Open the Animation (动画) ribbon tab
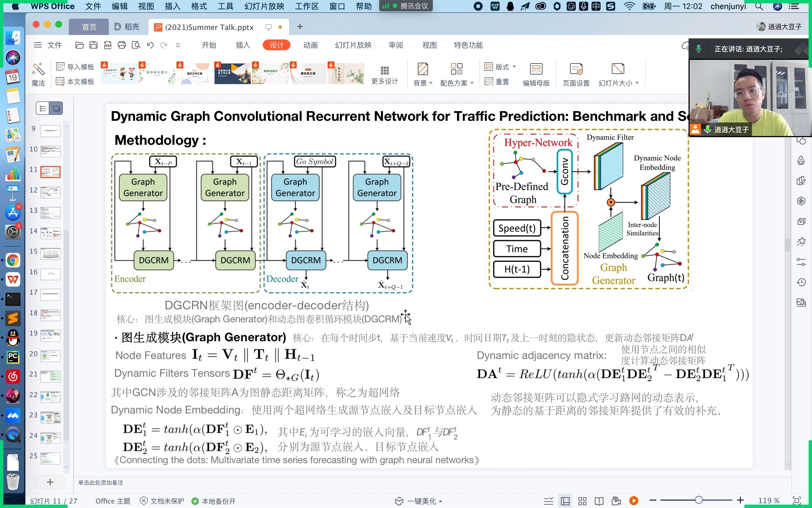The height and width of the screenshot is (508, 812). [x=310, y=45]
